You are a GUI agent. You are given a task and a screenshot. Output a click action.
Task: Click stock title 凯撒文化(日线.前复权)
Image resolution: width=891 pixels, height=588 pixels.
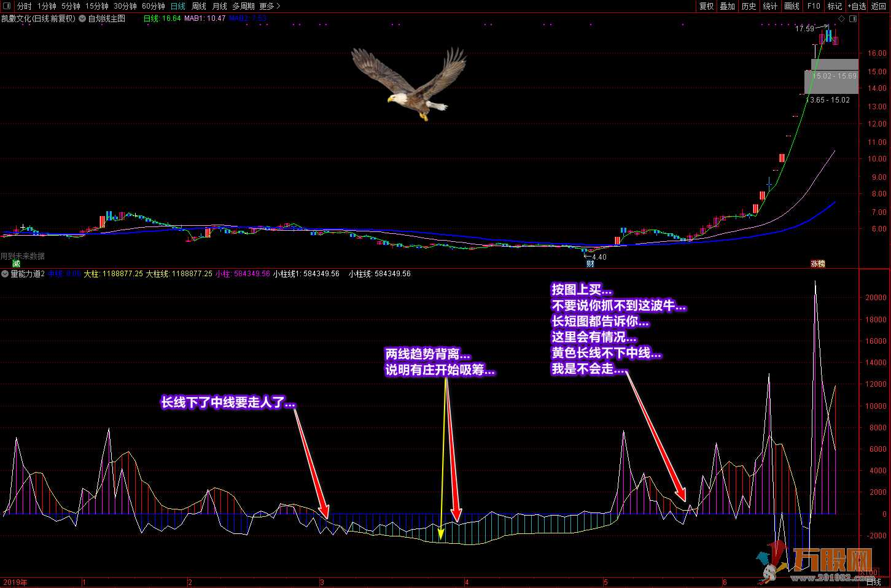coord(38,18)
